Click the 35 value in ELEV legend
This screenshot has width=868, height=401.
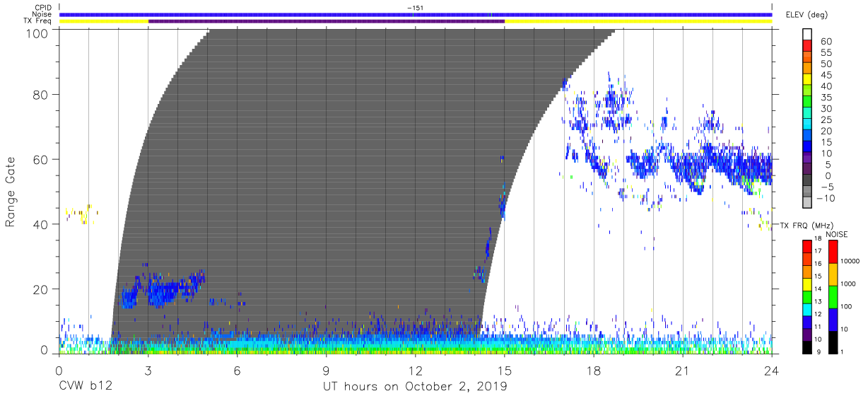click(x=826, y=98)
